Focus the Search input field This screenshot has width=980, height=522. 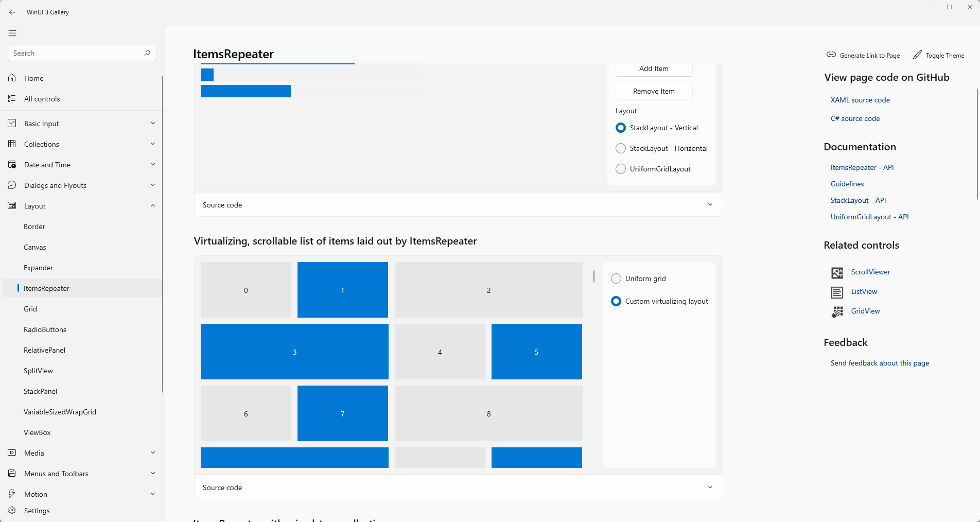[77, 53]
